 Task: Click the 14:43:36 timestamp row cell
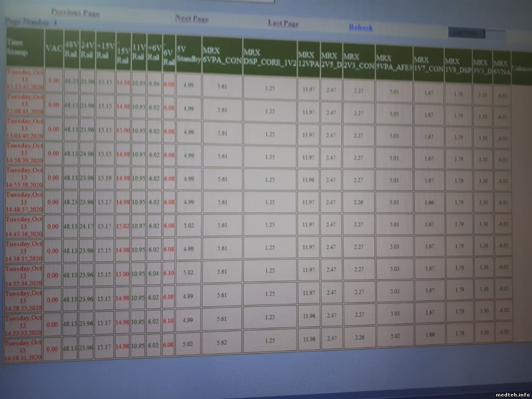tap(24, 227)
